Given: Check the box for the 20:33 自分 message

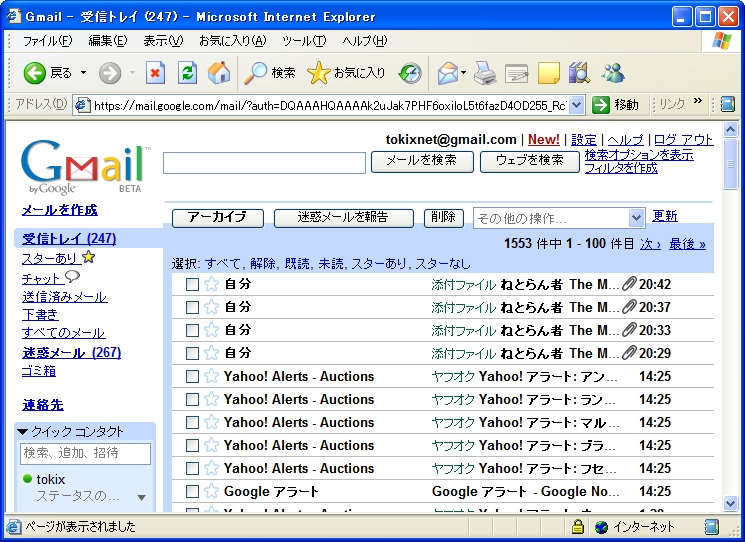Looking at the screenshot, I should pos(192,330).
